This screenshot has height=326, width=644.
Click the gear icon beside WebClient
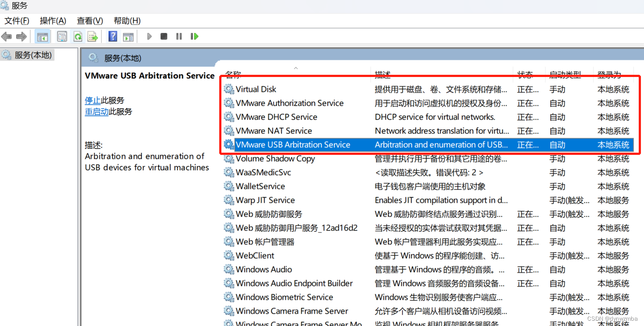pyautogui.click(x=229, y=255)
